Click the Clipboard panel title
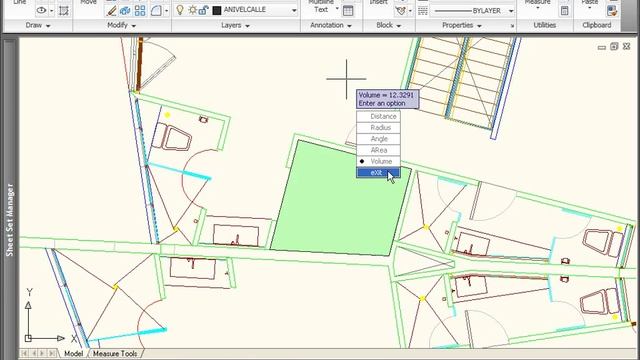Screen dimensions: 640x360 597,25
